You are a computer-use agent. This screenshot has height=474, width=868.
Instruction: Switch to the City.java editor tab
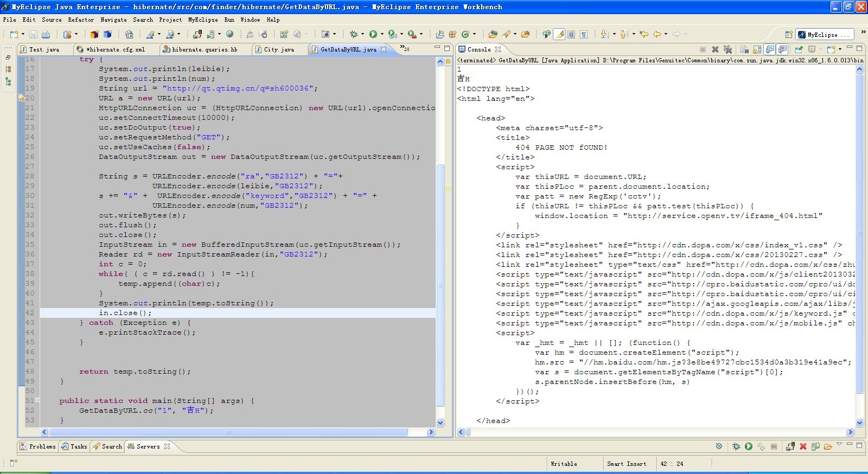coord(279,49)
